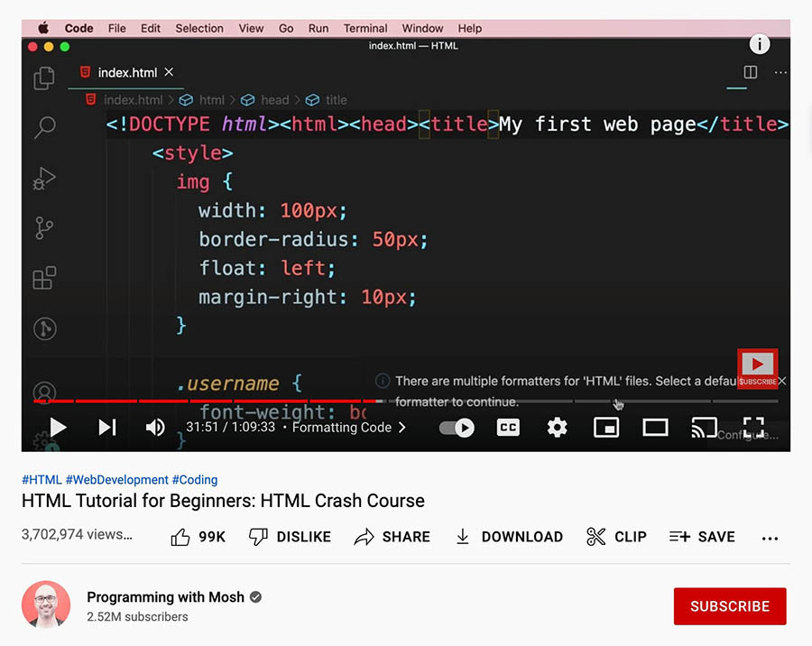Open the more actions ellipsis menu
The width and height of the screenshot is (812, 646).
(770, 538)
